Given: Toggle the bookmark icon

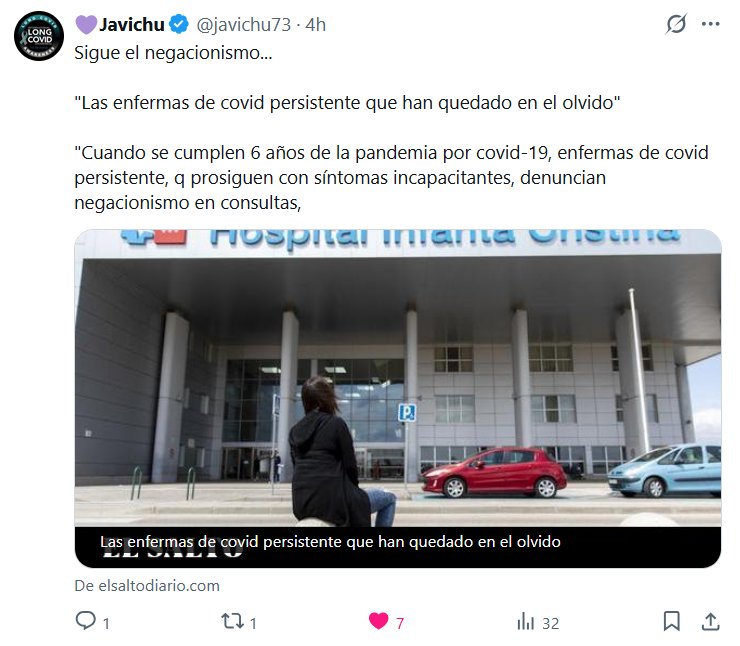Looking at the screenshot, I should point(672,621).
